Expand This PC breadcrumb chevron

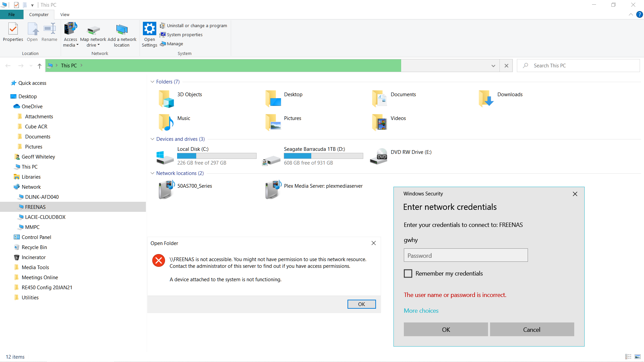pyautogui.click(x=82, y=65)
